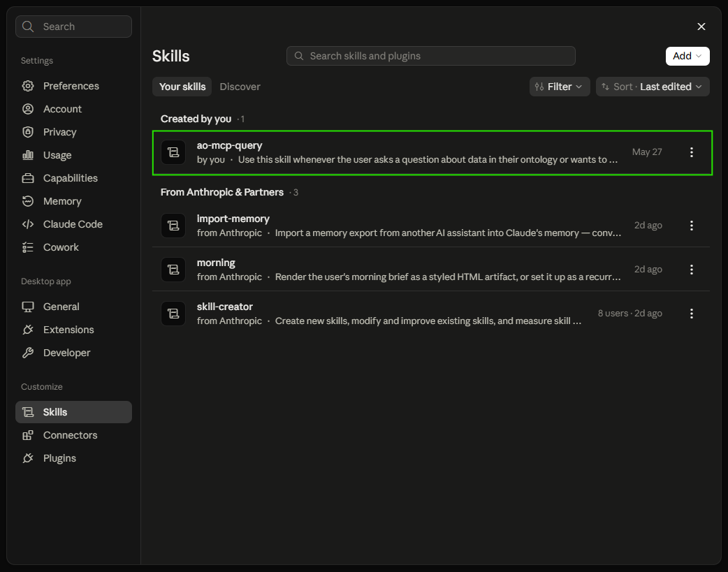The width and height of the screenshot is (728, 572).
Task: Open more options for morning skill
Action: pos(692,270)
